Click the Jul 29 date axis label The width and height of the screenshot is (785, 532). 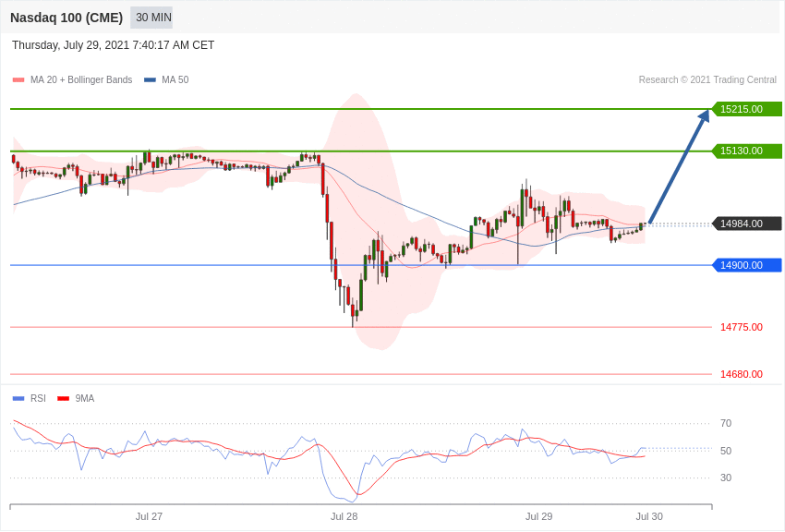[538, 516]
